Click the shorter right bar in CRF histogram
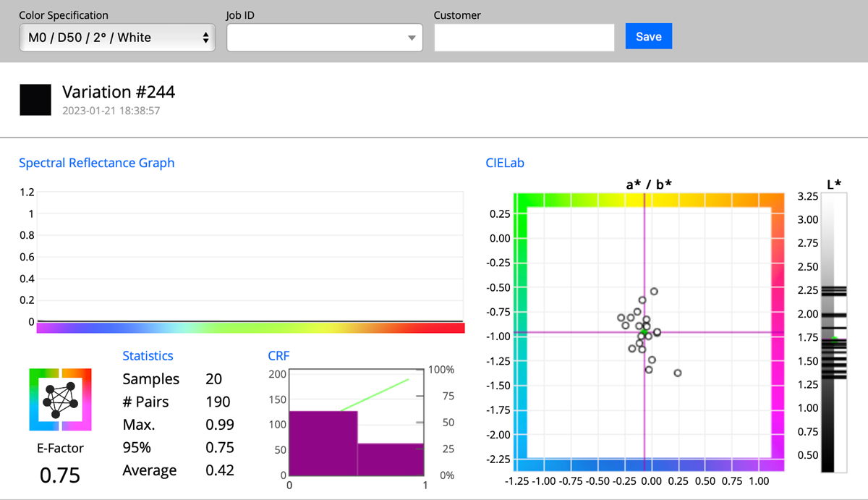 pyautogui.click(x=391, y=459)
